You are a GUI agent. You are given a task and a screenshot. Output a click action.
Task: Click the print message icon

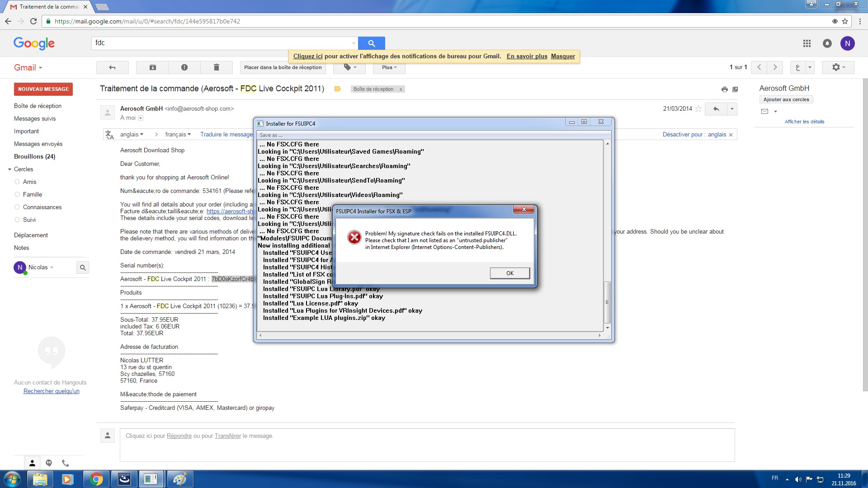[x=724, y=89]
